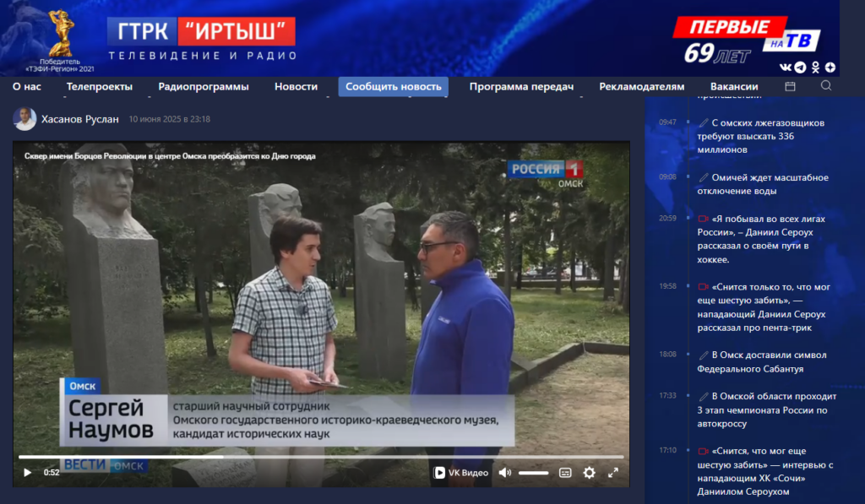This screenshot has height=504, width=865.
Task: Open video player settings gear
Action: tap(589, 473)
